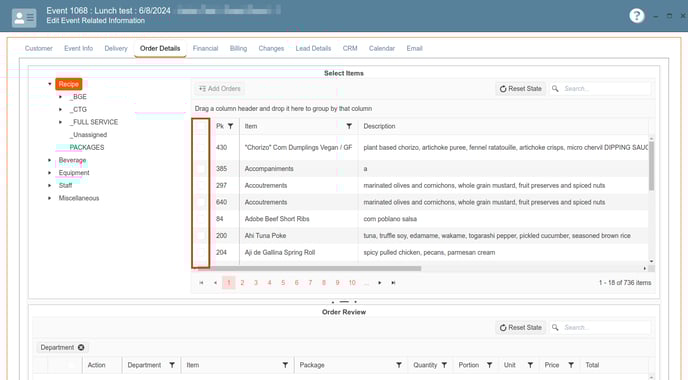The height and width of the screenshot is (380, 688).
Task: Open Portion column filter
Action: pos(489,365)
